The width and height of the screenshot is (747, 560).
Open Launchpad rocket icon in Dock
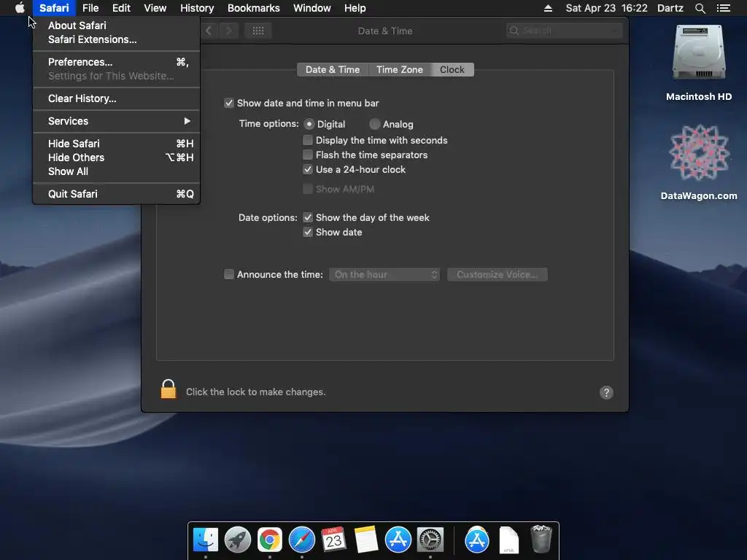click(x=238, y=540)
